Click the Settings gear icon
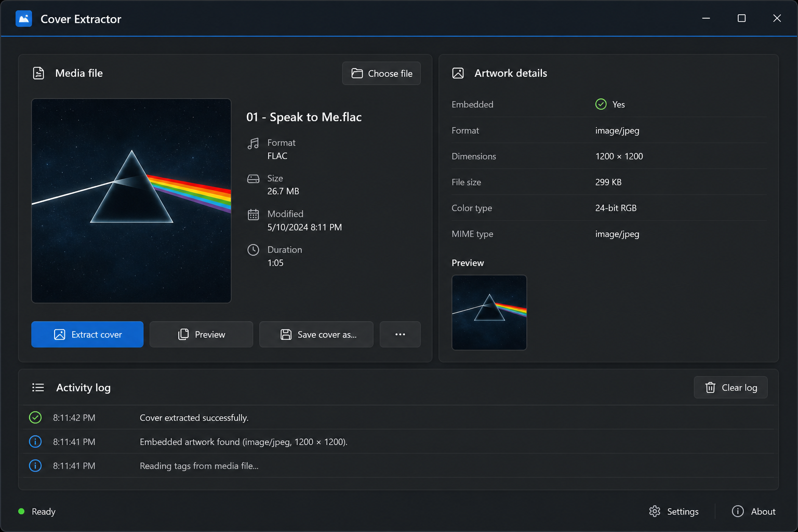The width and height of the screenshot is (798, 532). coord(655,511)
